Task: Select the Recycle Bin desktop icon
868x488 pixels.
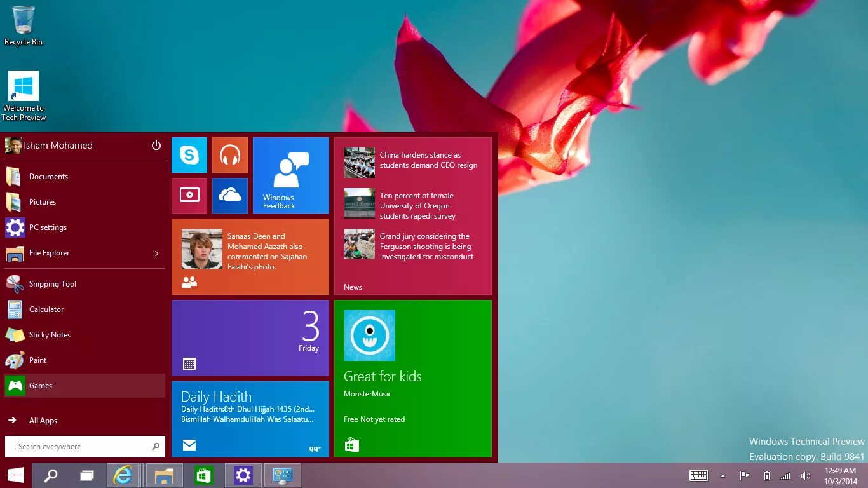Action: click(24, 26)
